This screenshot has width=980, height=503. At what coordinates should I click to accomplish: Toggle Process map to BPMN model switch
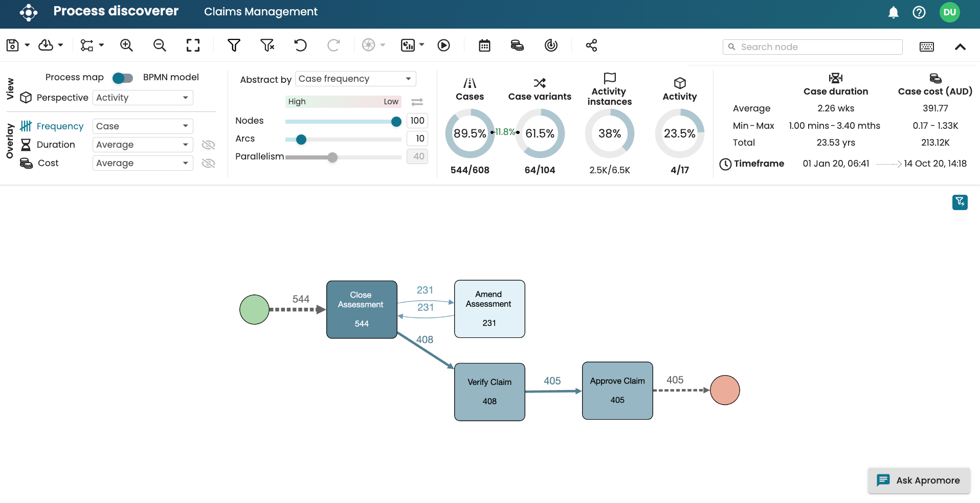[x=123, y=78]
